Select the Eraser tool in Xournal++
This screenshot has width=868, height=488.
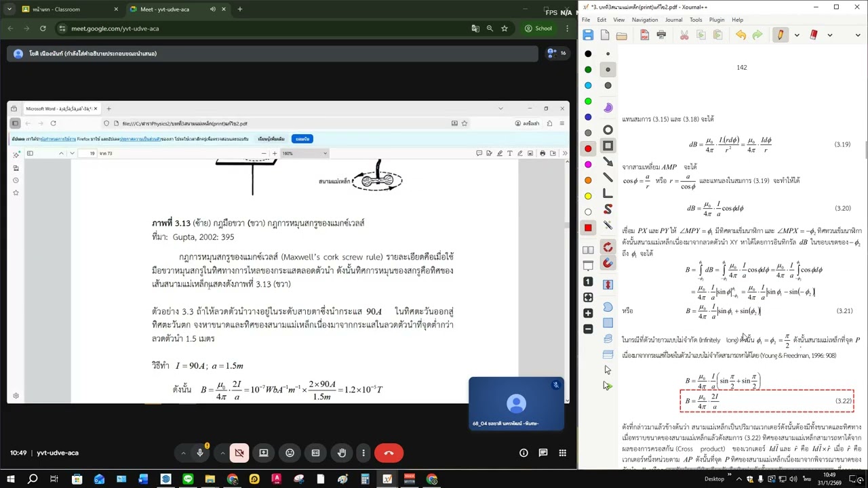tap(814, 35)
